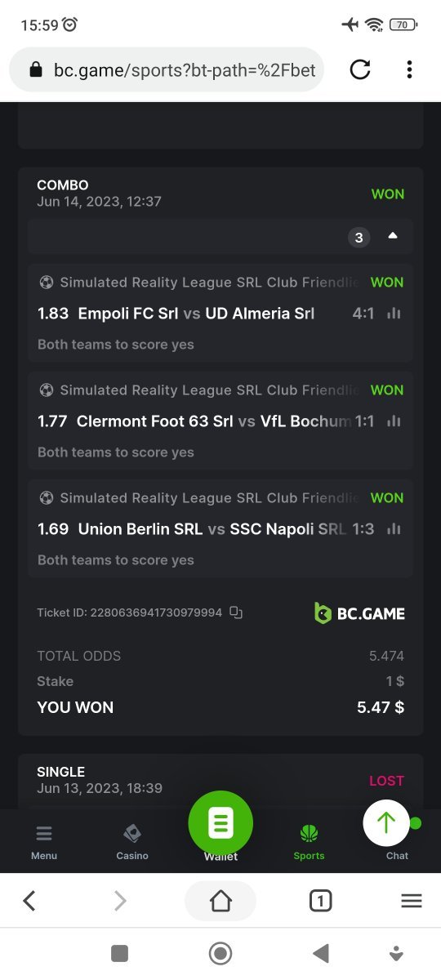The height and width of the screenshot is (980, 441).
Task: Open stats icon for Clermont vs Bochum match
Action: 394,421
